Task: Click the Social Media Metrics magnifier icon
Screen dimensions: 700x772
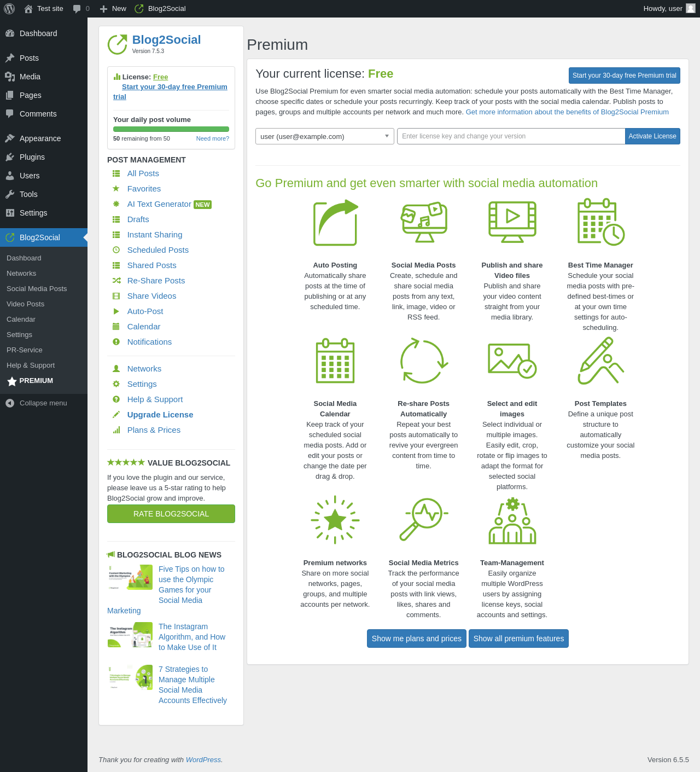Action: [x=424, y=520]
